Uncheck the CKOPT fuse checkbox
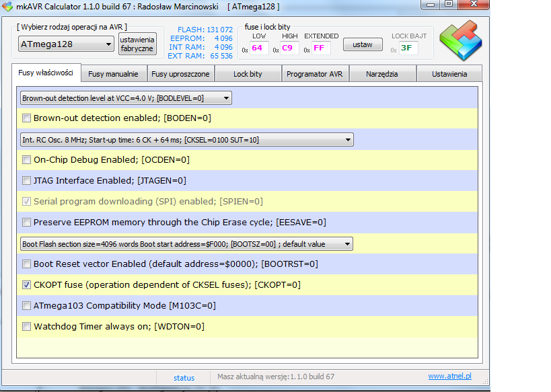 coord(26,285)
